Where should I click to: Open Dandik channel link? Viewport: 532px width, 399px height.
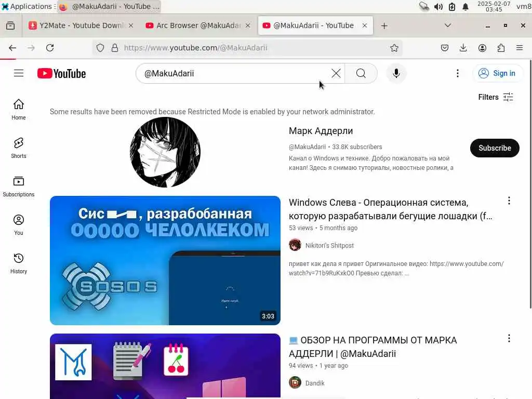(315, 383)
